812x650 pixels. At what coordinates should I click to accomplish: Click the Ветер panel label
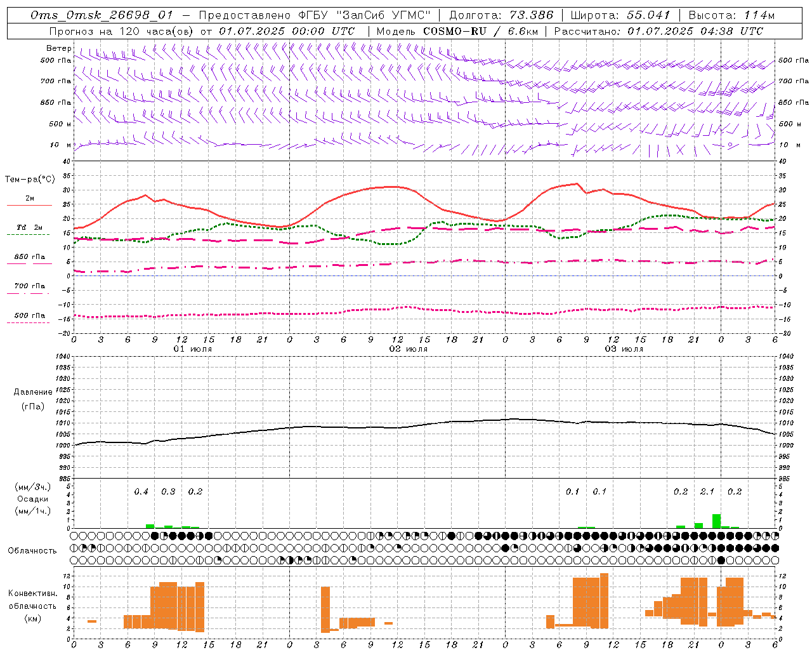(x=58, y=48)
